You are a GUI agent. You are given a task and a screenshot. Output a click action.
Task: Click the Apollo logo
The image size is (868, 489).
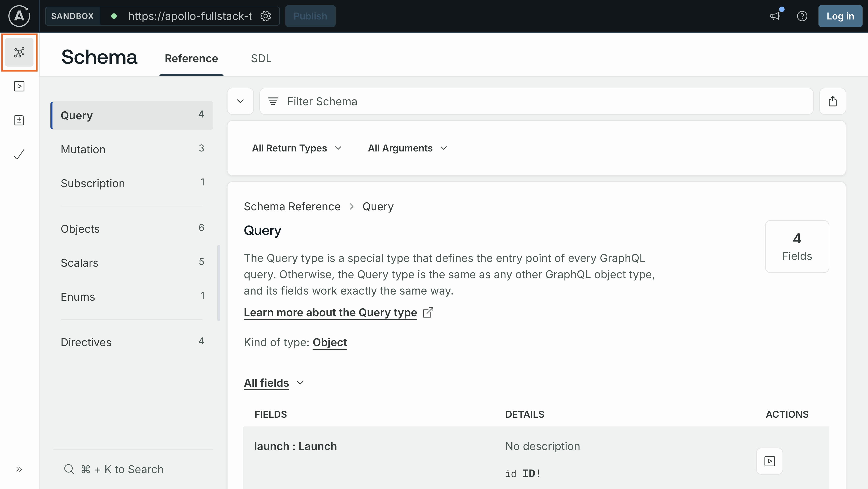click(19, 16)
